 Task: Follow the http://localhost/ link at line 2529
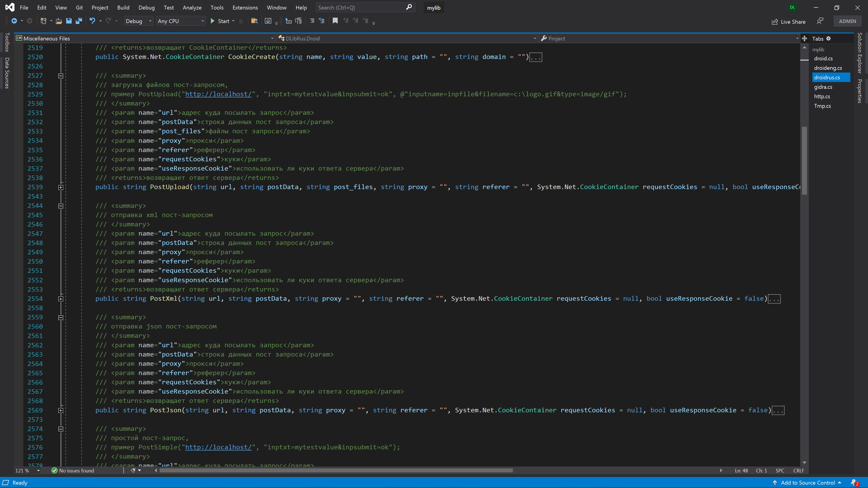pyautogui.click(x=218, y=94)
